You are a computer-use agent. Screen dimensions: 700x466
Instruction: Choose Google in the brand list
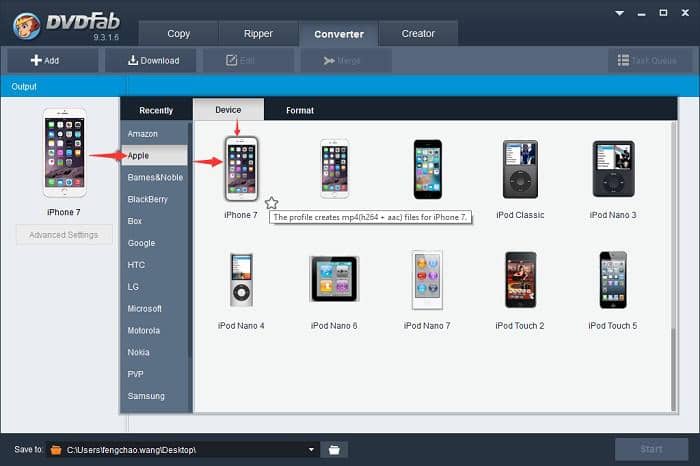point(154,243)
